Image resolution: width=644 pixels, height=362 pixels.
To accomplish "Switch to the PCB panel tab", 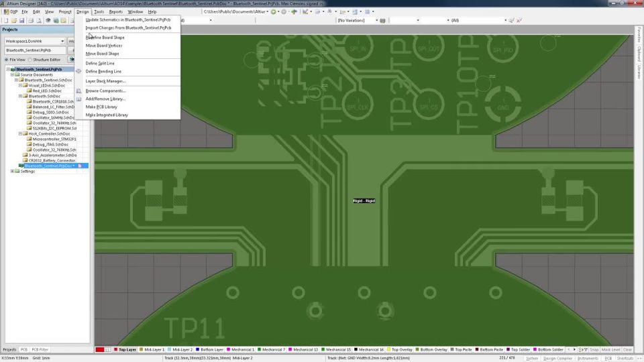I will tap(24, 350).
